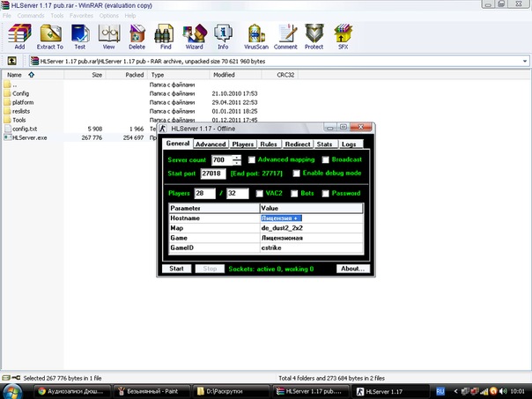Select the platform folder icon

pyautogui.click(x=7, y=102)
